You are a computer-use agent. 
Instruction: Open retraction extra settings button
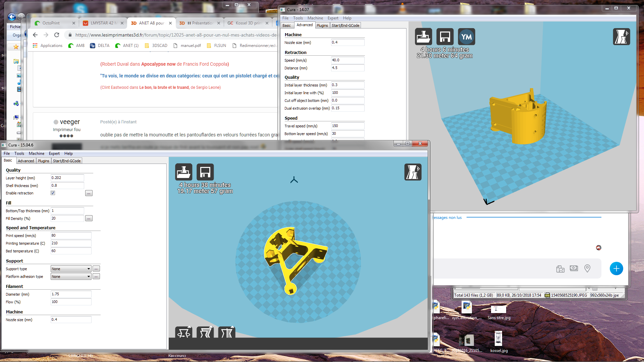click(x=89, y=193)
